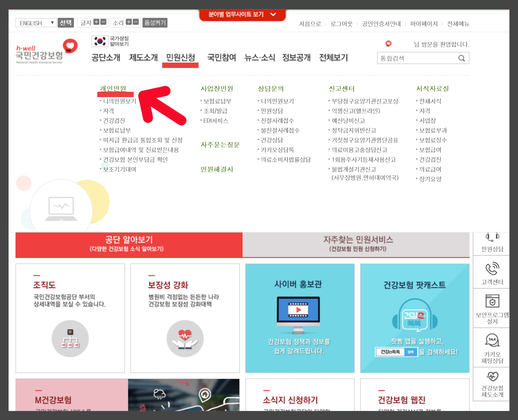Open 건강검진 under 개인민원

(x=114, y=121)
